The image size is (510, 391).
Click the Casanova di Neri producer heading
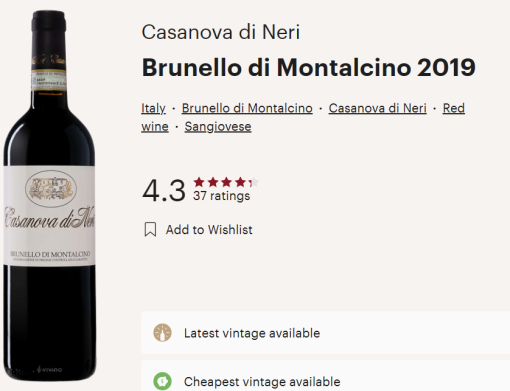pyautogui.click(x=221, y=32)
